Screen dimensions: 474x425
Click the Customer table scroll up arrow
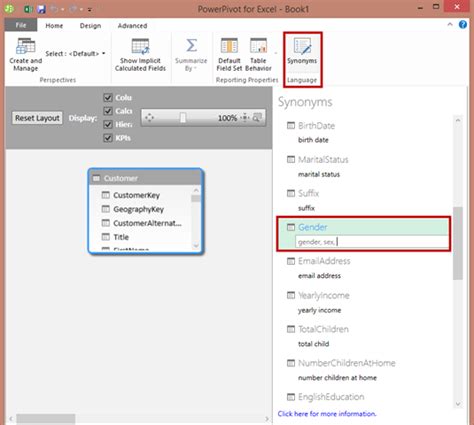196,190
